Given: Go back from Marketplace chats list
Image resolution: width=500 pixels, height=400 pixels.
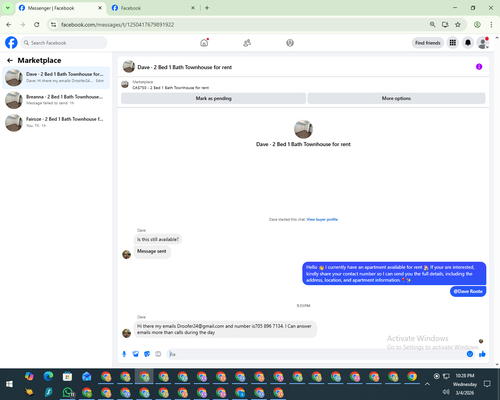Looking at the screenshot, I should (x=10, y=60).
